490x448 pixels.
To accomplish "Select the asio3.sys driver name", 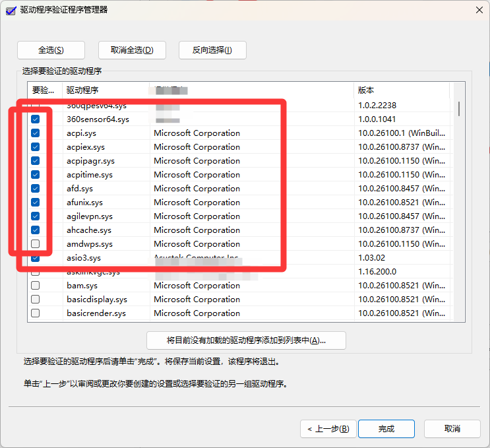I will pyautogui.click(x=84, y=258).
